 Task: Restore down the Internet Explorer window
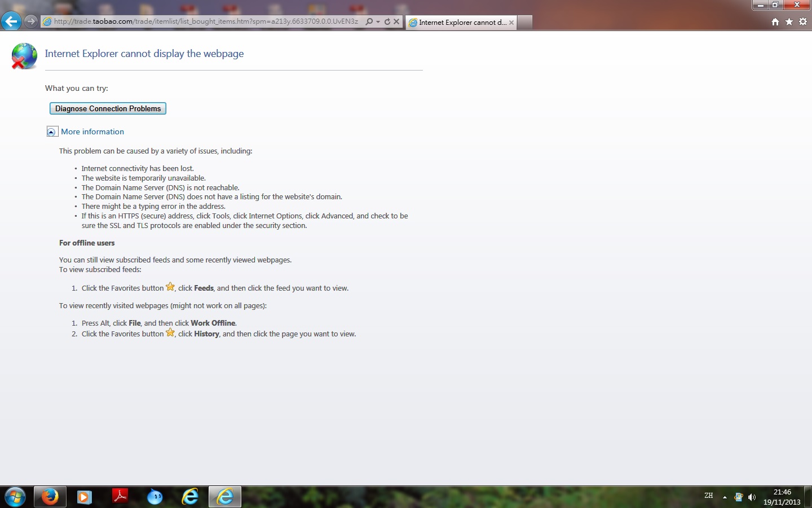775,5
